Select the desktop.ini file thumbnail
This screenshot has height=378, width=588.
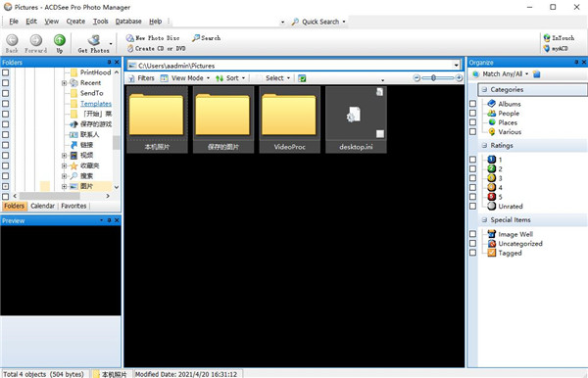(356, 119)
